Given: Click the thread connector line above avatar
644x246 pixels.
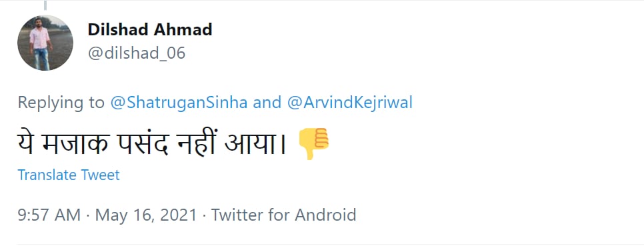Looking at the screenshot, I should pyautogui.click(x=45, y=5).
